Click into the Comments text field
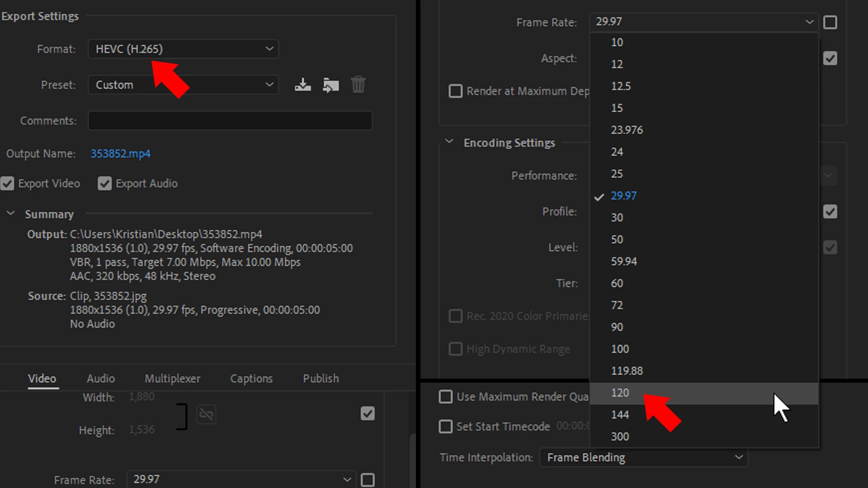The height and width of the screenshot is (488, 868). pos(230,121)
